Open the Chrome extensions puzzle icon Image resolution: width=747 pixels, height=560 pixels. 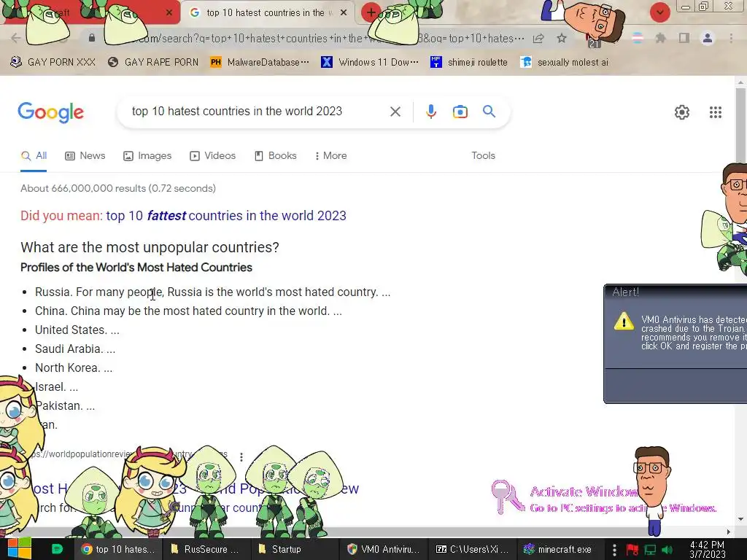pyautogui.click(x=660, y=38)
